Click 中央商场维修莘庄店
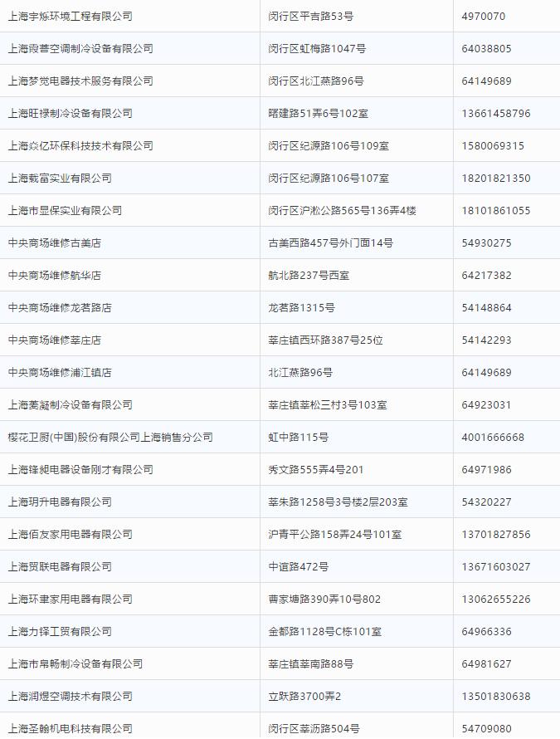This screenshot has height=739, width=560. coord(55,340)
